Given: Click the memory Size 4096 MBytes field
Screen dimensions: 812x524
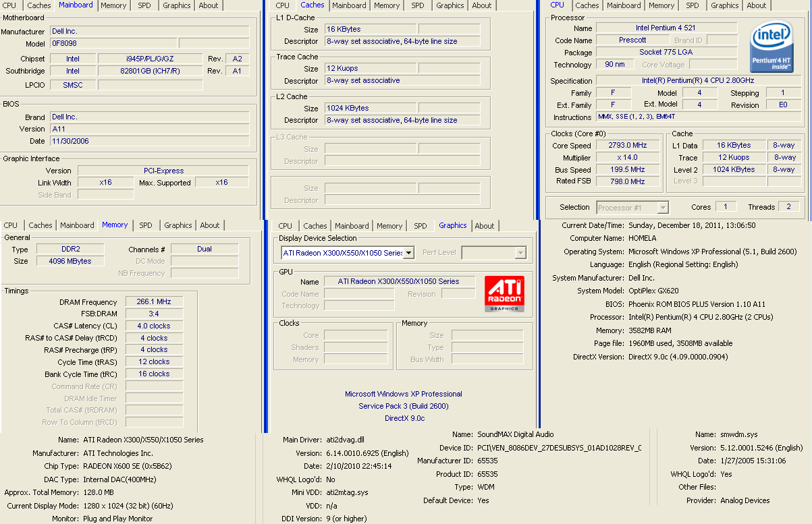Looking at the screenshot, I should point(71,262).
